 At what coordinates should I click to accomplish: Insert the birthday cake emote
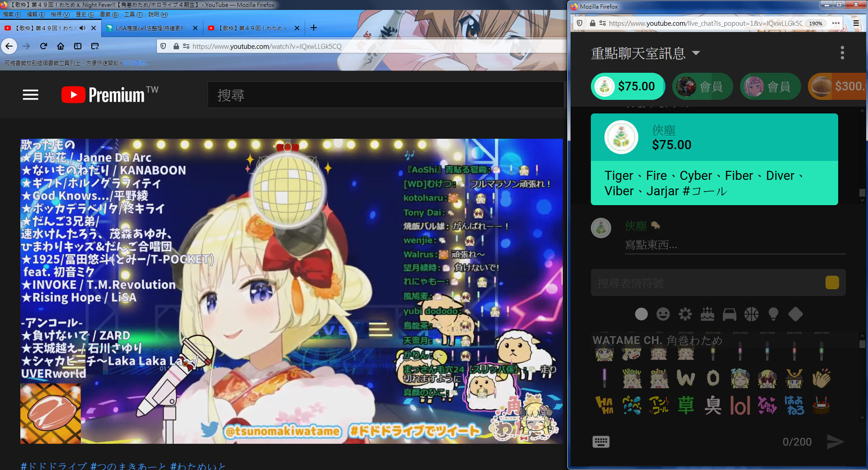click(821, 405)
